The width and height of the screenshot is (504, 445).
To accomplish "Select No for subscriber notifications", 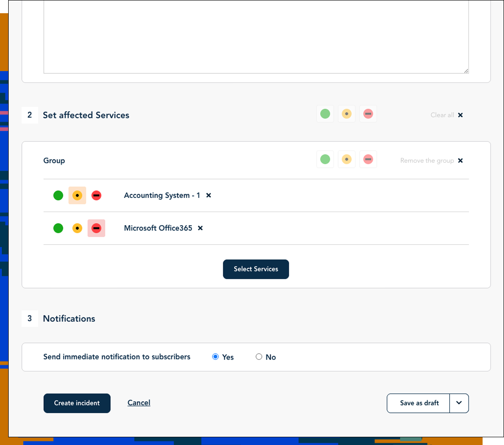I will 258,357.
